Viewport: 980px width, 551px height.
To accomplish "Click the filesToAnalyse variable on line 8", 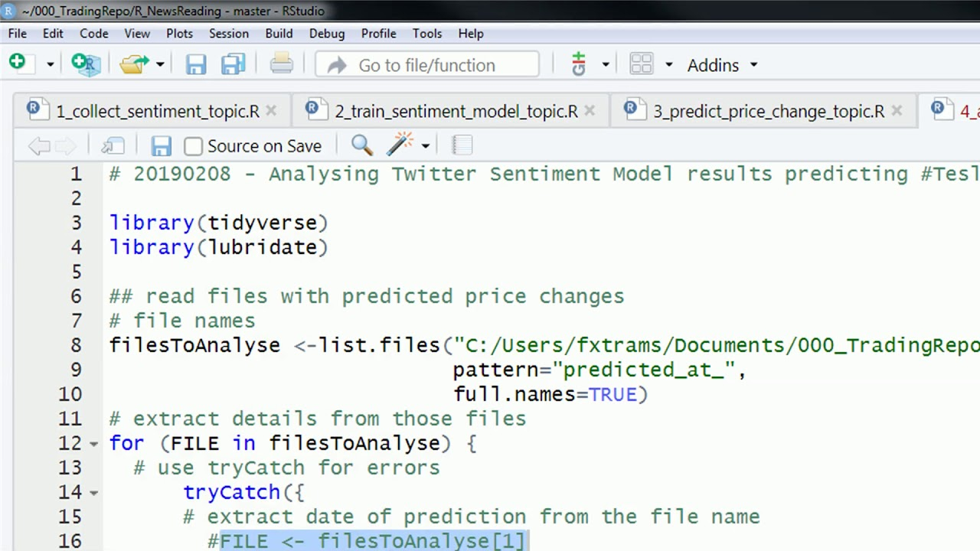I will coord(194,345).
